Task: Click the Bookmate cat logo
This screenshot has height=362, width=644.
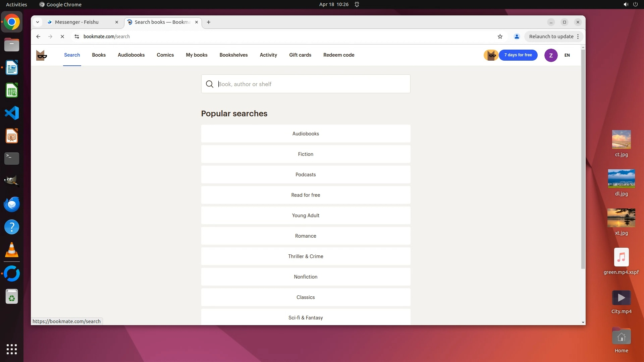Action: [42, 55]
